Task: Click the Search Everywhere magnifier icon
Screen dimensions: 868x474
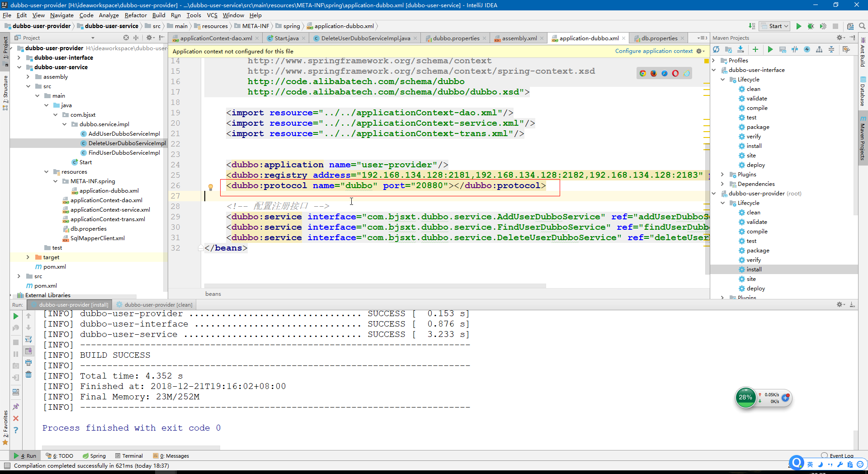Action: tap(862, 26)
